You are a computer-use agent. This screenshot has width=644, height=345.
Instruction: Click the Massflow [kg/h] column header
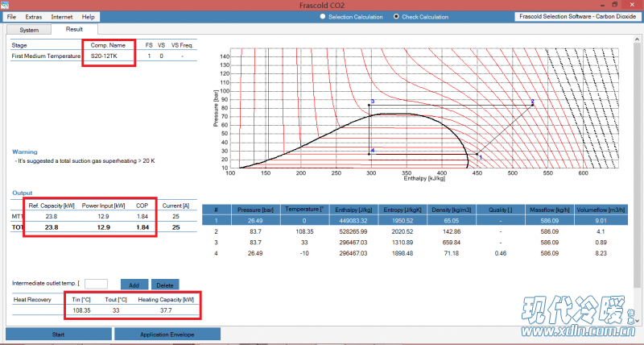(x=550, y=210)
